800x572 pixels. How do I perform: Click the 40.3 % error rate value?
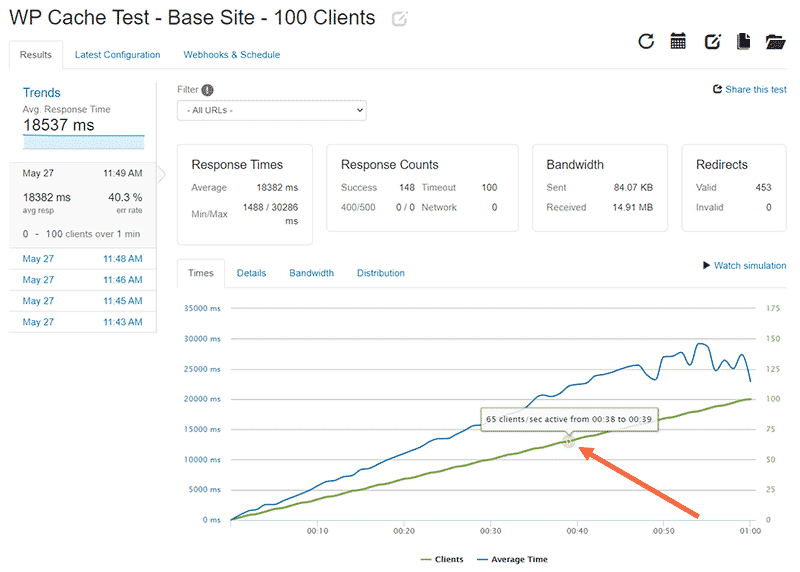pos(125,197)
